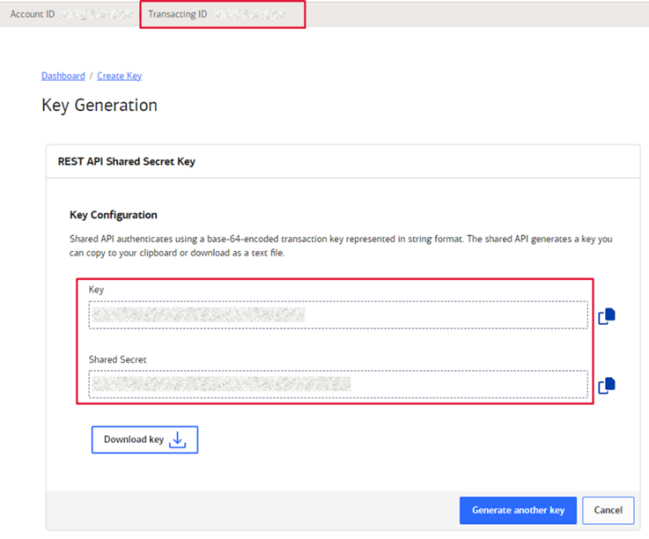
Task: Select the Transacting ID label in header
Action: click(x=177, y=14)
